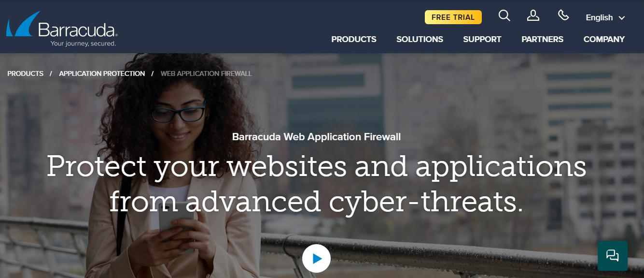644x278 pixels.
Task: Click the yellow FREE TRIAL button
Action: point(453,17)
